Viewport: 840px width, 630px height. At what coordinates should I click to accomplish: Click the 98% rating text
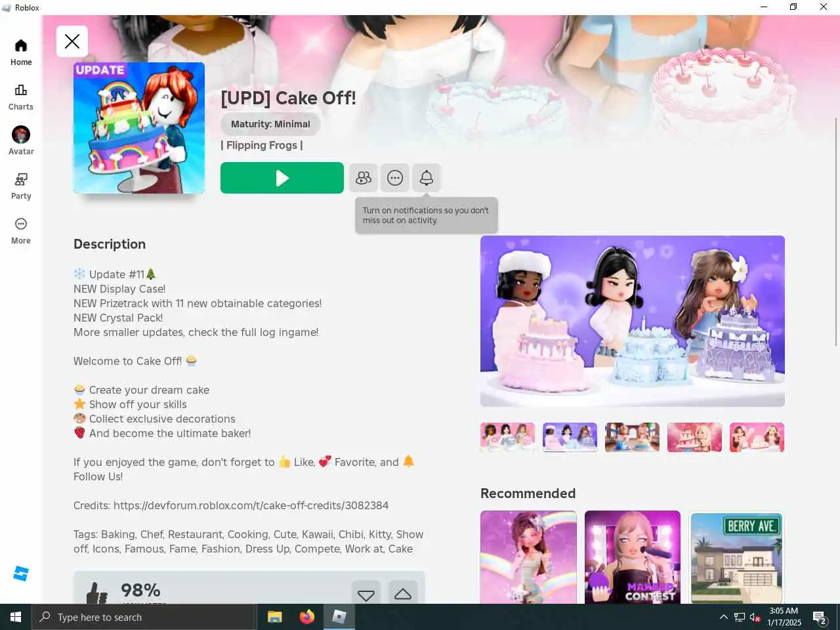[140, 590]
